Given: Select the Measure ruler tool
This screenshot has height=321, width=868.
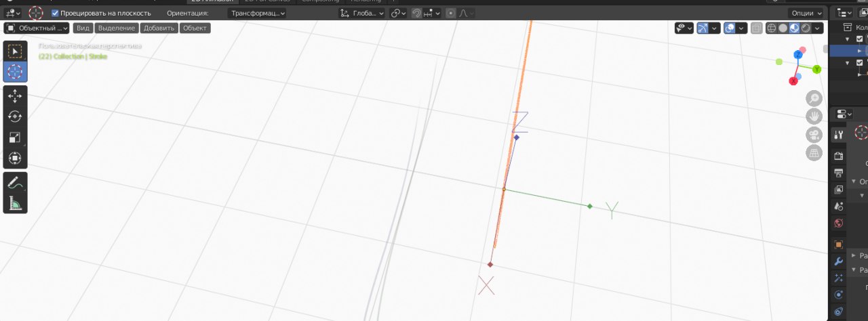Looking at the screenshot, I should (x=15, y=202).
